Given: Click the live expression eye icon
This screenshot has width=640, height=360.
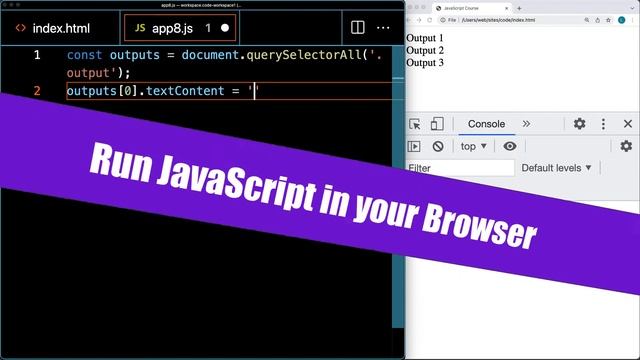Looking at the screenshot, I should 509,146.
